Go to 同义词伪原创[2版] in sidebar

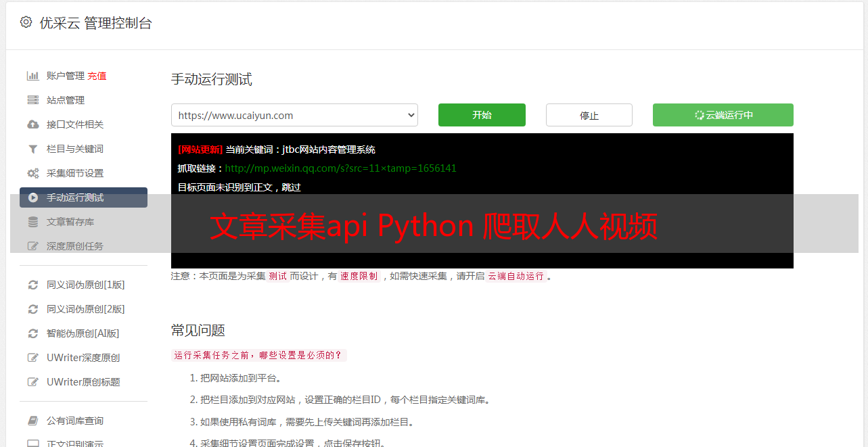(x=85, y=309)
